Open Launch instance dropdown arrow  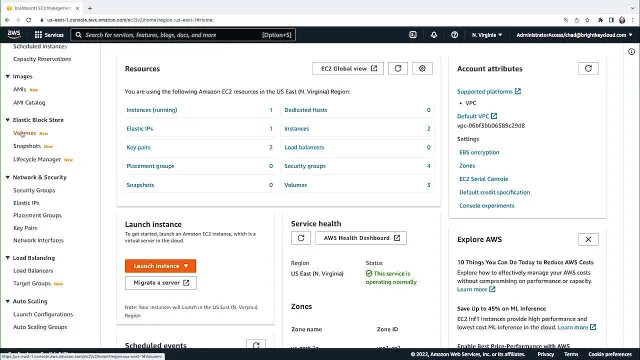point(186,266)
